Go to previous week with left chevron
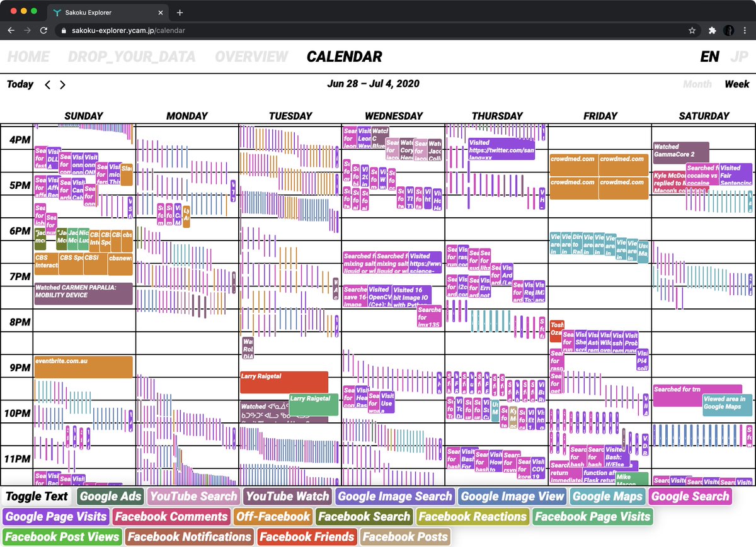 click(x=47, y=85)
